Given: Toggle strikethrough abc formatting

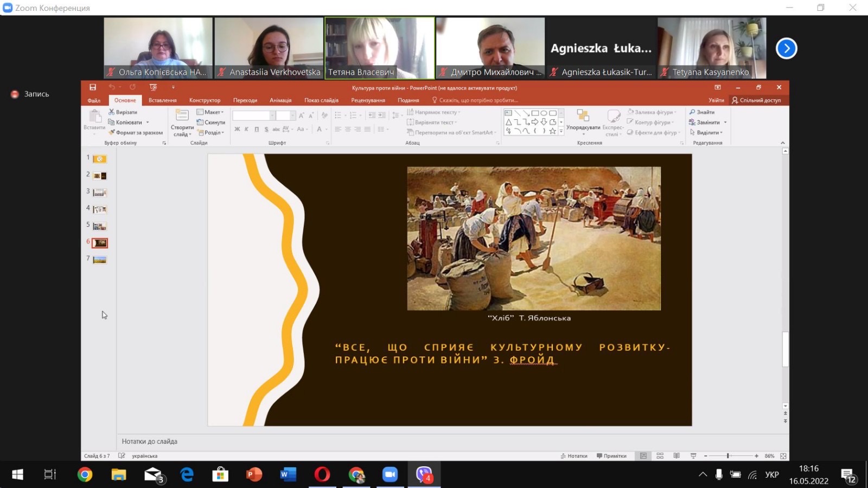Looking at the screenshot, I should [x=276, y=129].
